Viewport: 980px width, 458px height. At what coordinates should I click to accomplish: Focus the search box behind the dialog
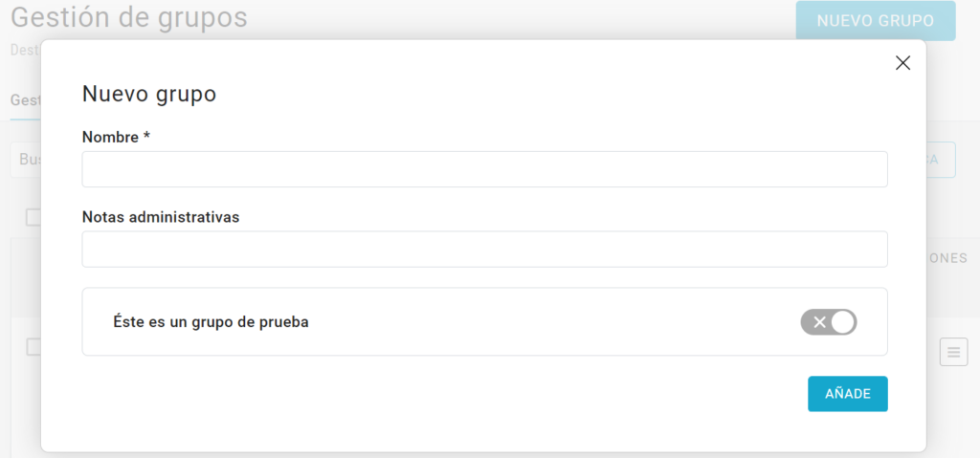(26, 160)
